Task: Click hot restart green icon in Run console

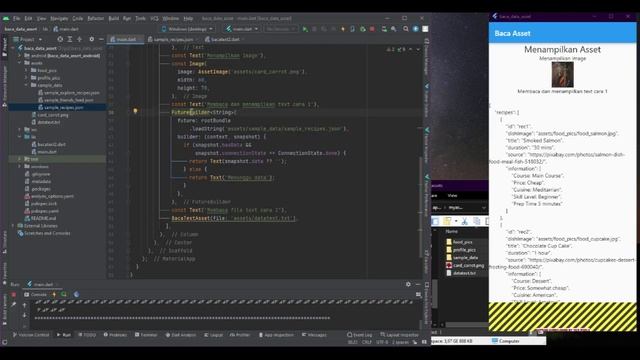Action: tap(64, 294)
